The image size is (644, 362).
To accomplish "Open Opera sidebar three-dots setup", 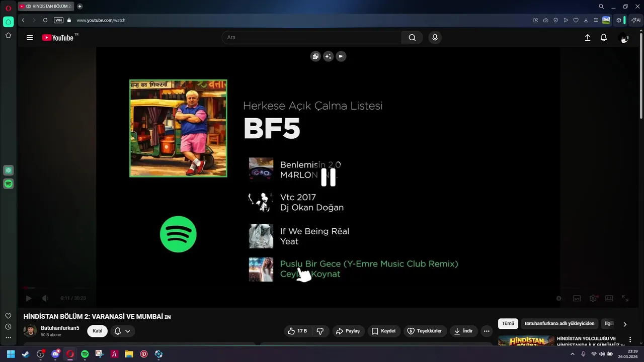I will [8, 338].
